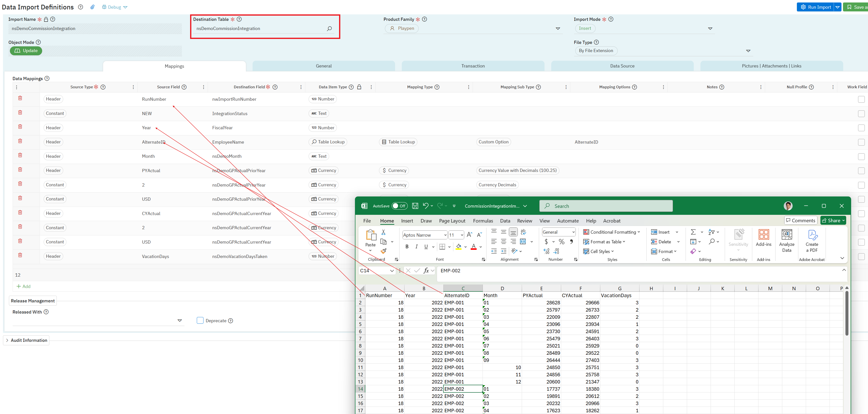Click the Cut scissors icon in Excel ribbon
868x414 pixels.
pyautogui.click(x=383, y=232)
